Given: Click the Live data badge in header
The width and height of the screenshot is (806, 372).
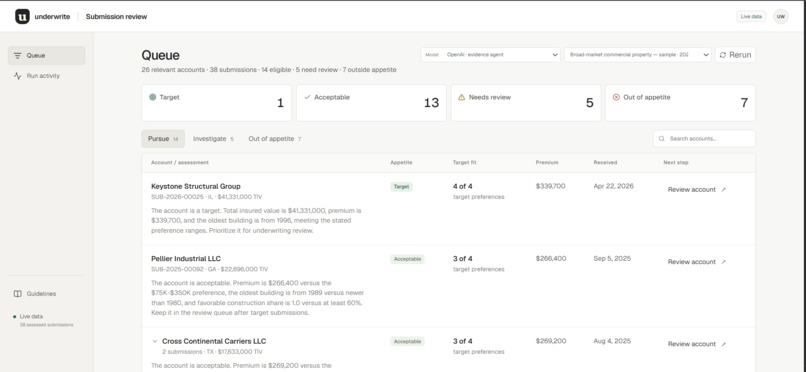Looking at the screenshot, I should click(751, 16).
